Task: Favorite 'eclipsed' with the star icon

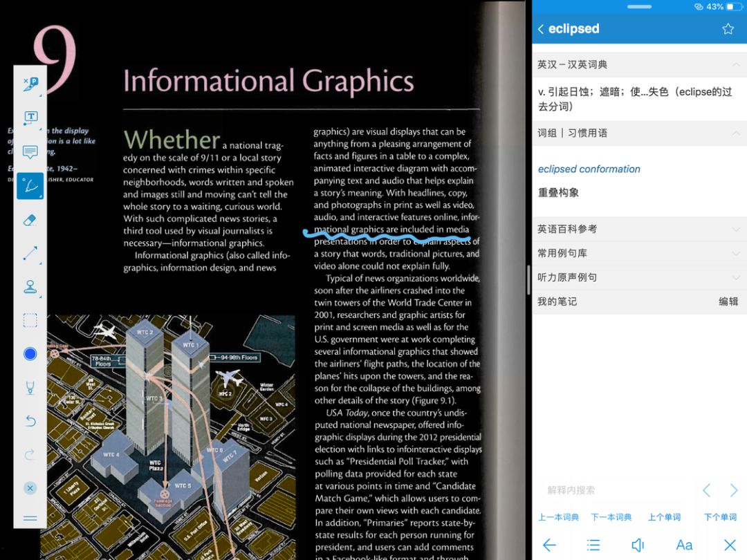Action: pos(728,29)
